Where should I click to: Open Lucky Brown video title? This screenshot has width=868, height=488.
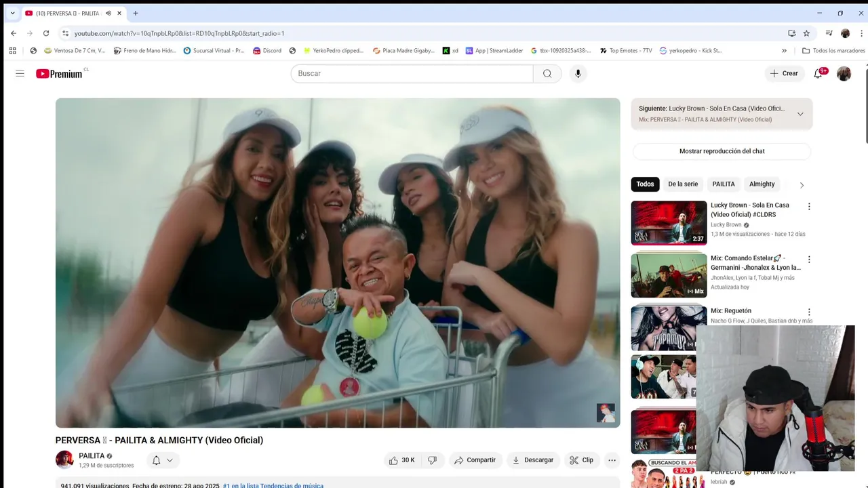750,210
